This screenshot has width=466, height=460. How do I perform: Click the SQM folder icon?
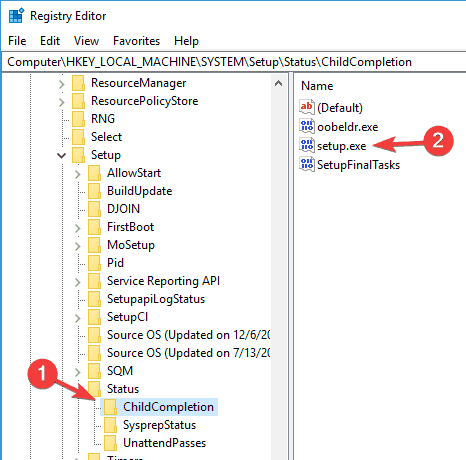(x=94, y=371)
